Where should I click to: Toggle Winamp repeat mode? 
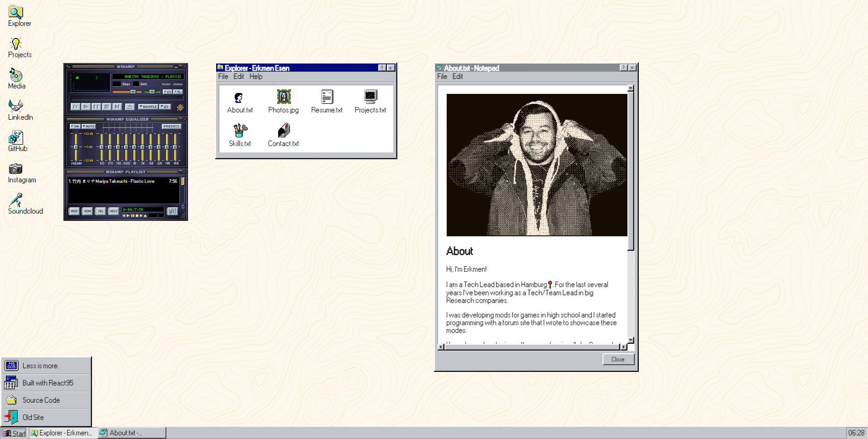tap(165, 107)
